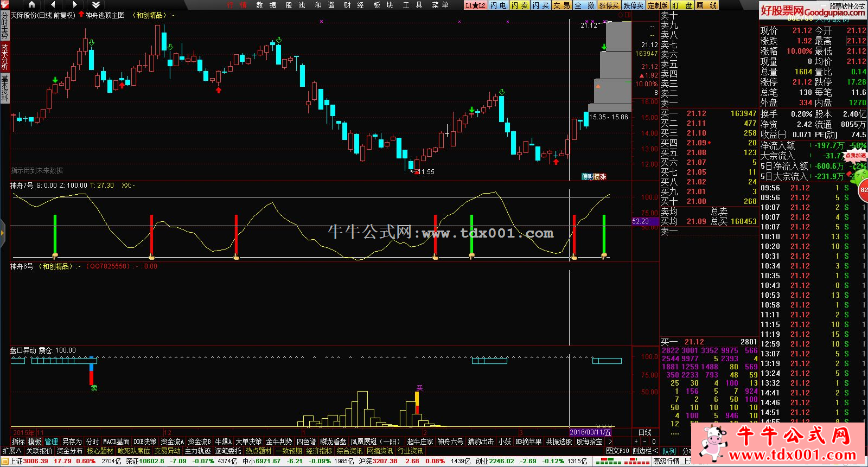The height and width of the screenshot is (467, 868).
Task: Open the 关联报价 tab
Action: 39,451
